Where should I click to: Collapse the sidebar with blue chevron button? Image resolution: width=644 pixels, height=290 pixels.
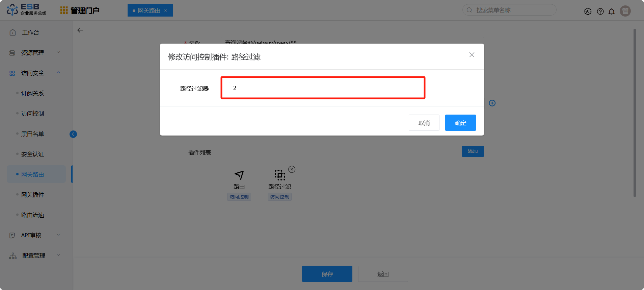(73, 134)
